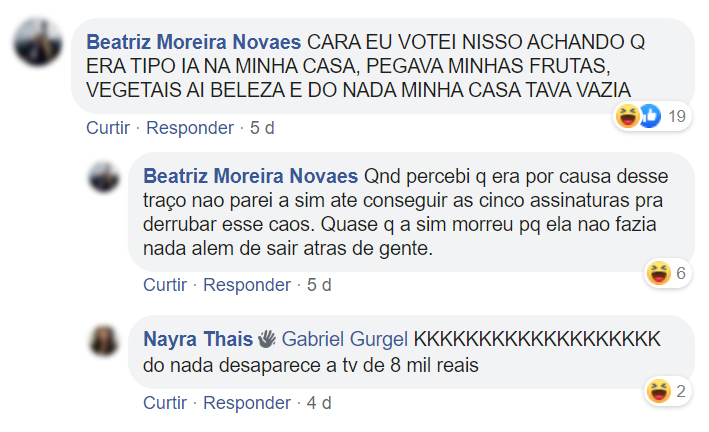Click the waving hand icon beside Nayra Thais
The width and height of the screenshot is (709, 432).
point(267,338)
